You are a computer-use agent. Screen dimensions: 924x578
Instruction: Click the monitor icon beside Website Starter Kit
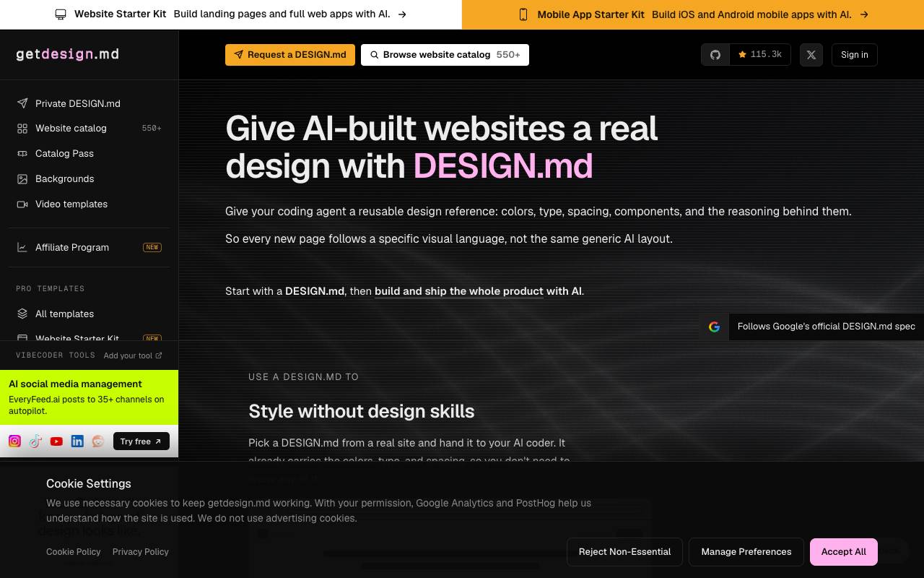click(61, 14)
